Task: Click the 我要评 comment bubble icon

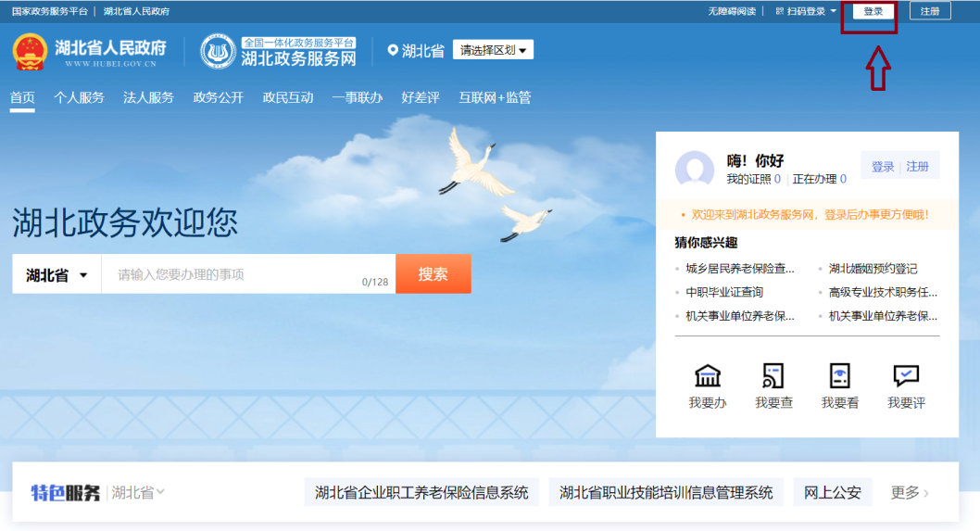Action: tap(906, 376)
